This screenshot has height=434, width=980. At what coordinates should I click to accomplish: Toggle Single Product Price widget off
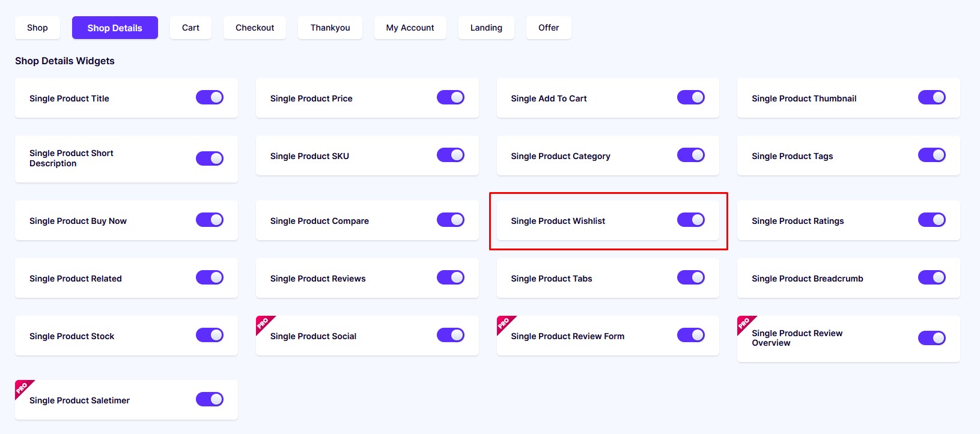point(451,97)
